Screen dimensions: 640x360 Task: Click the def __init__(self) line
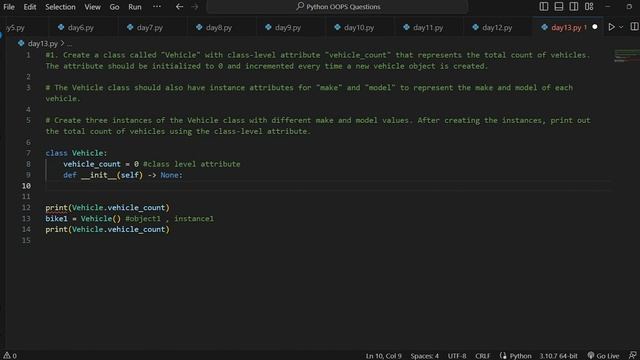pyautogui.click(x=123, y=175)
